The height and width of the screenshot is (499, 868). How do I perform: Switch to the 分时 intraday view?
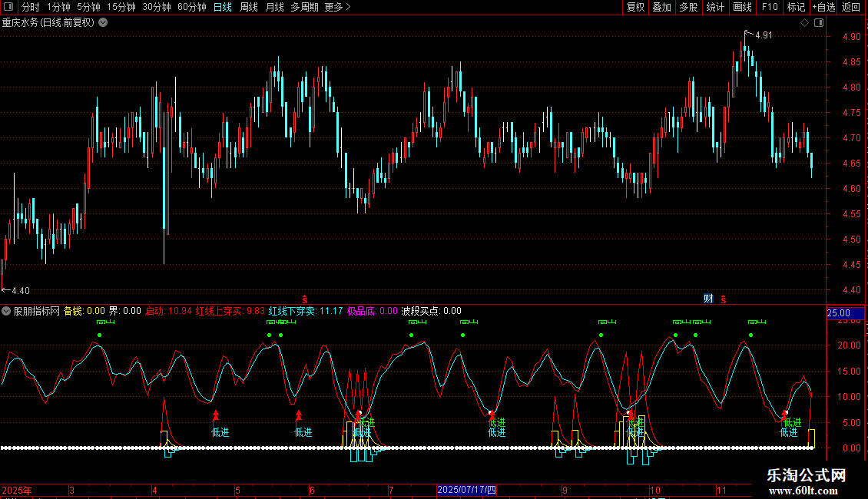[31, 7]
